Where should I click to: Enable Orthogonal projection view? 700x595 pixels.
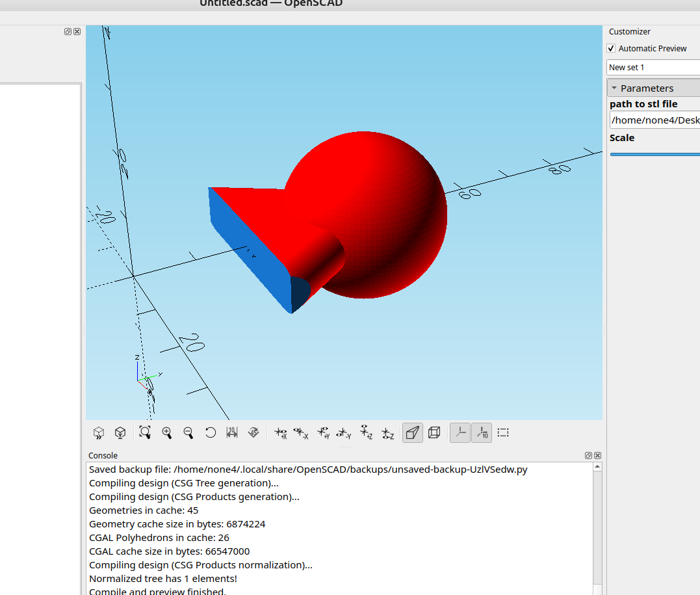(434, 432)
